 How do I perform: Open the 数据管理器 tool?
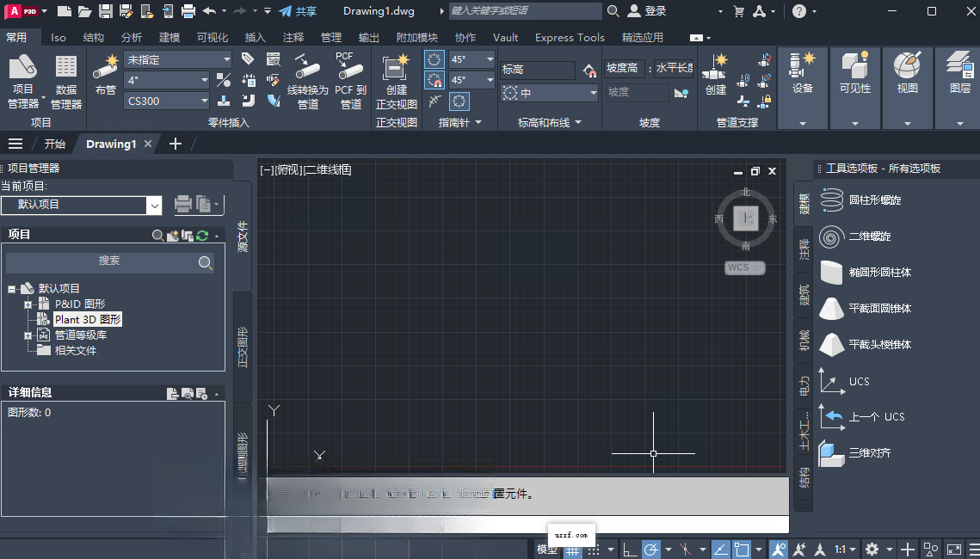pyautogui.click(x=66, y=81)
